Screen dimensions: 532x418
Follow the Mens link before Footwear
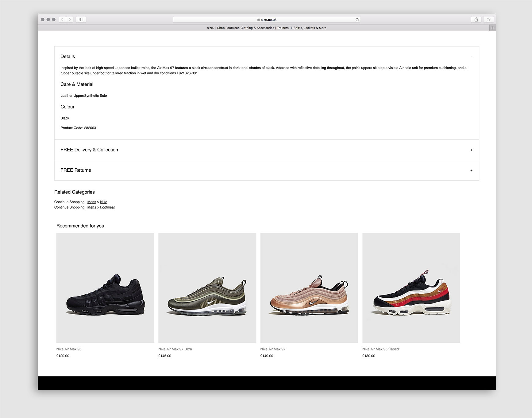coord(91,207)
